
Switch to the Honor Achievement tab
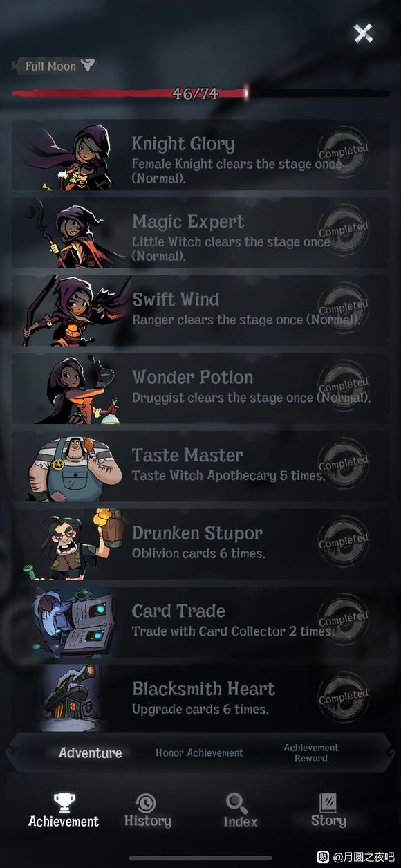pos(199,753)
